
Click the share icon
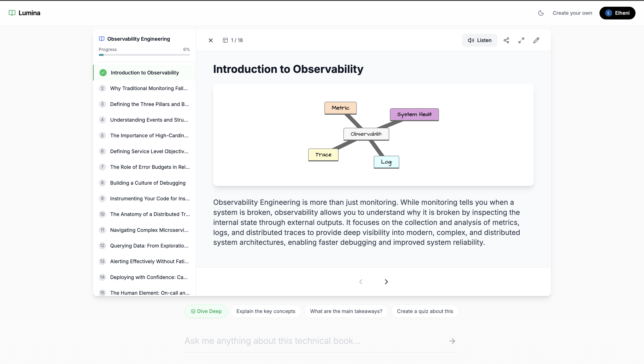tap(506, 40)
